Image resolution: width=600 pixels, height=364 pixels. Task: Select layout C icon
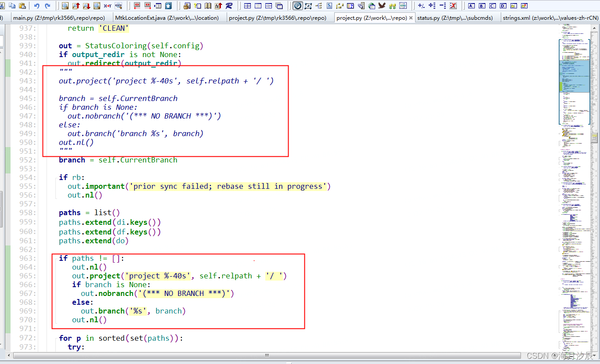click(492, 6)
